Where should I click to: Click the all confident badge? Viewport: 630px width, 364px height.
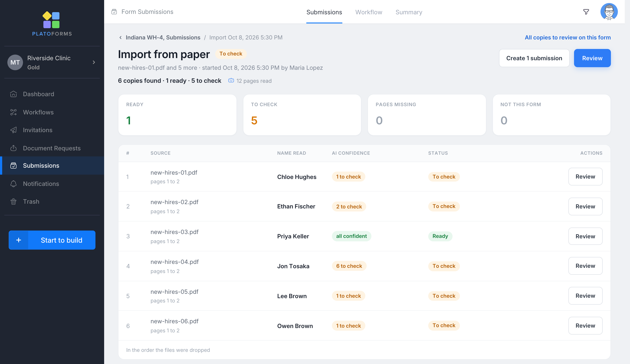351,236
